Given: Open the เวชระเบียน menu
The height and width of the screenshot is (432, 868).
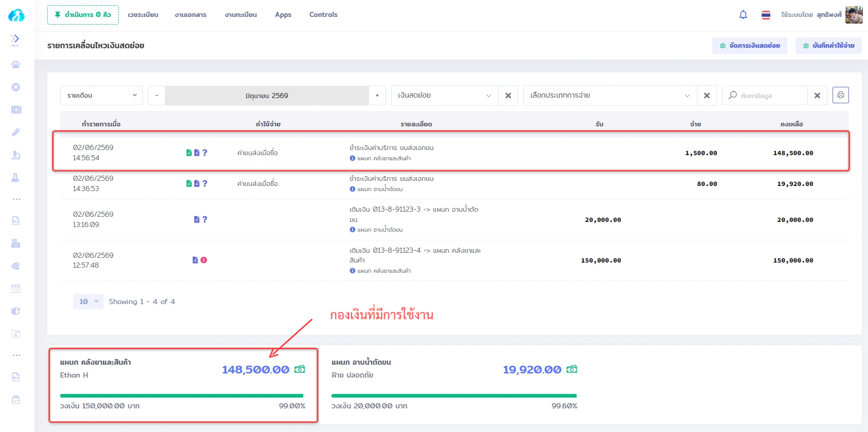Looking at the screenshot, I should pyautogui.click(x=143, y=15).
